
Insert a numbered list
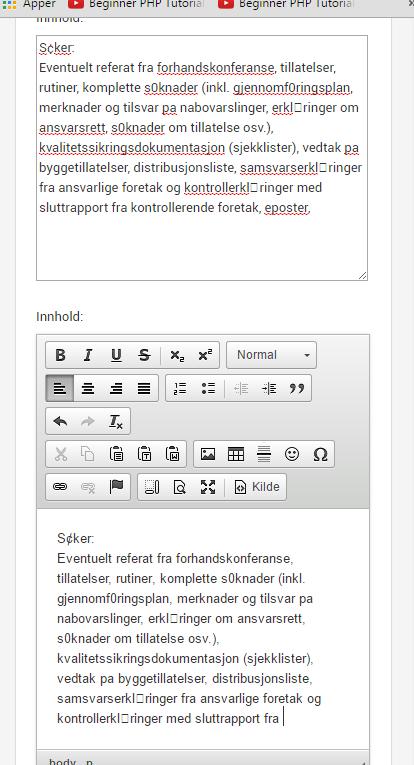[180, 388]
